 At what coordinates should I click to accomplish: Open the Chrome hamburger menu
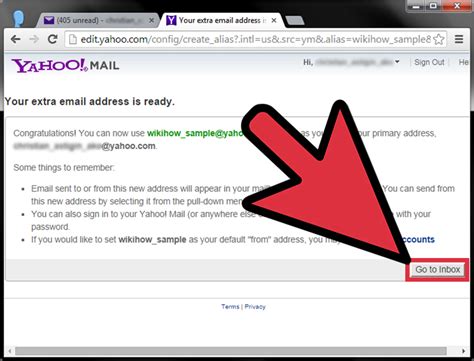(459, 39)
